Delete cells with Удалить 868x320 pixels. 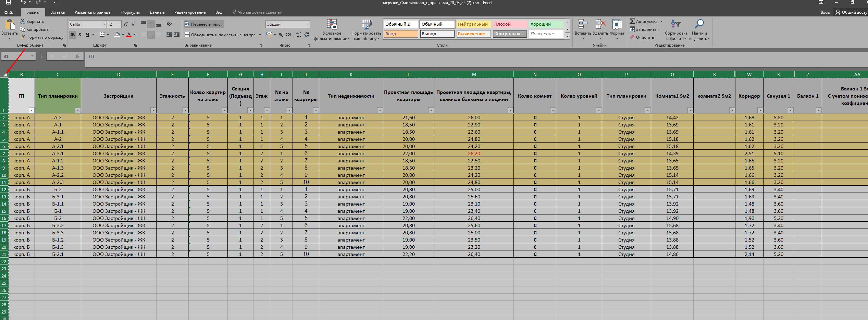pyautogui.click(x=600, y=30)
